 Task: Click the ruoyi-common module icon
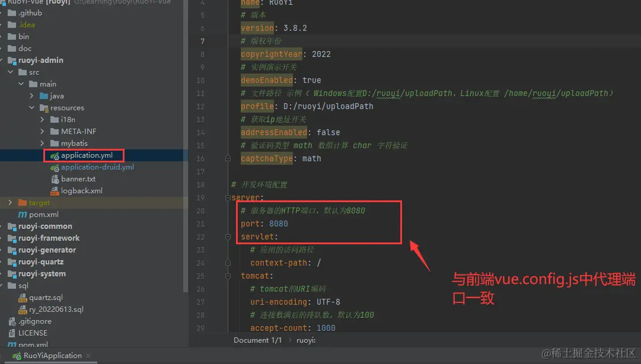click(12, 226)
